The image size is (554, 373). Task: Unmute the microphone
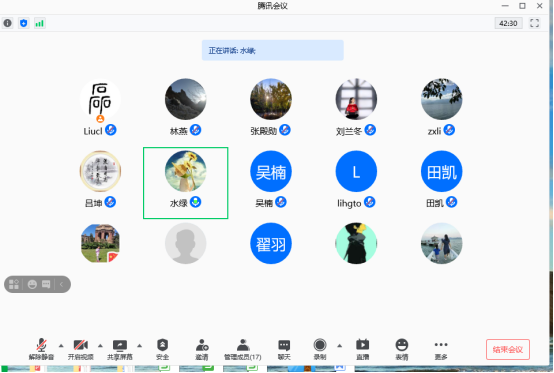coord(41,349)
